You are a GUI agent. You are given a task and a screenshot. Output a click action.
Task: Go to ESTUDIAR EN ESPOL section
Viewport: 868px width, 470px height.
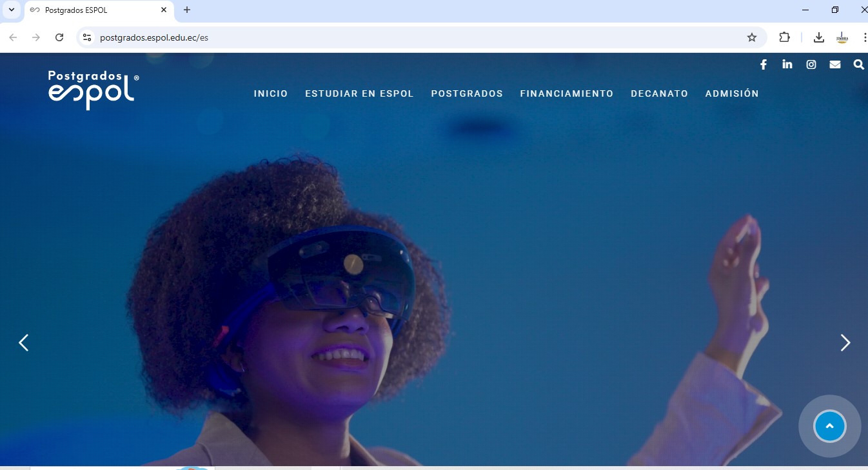tap(359, 93)
